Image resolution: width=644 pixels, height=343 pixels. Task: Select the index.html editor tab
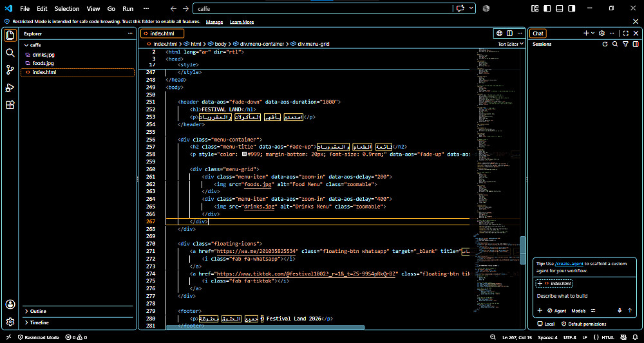pos(162,33)
